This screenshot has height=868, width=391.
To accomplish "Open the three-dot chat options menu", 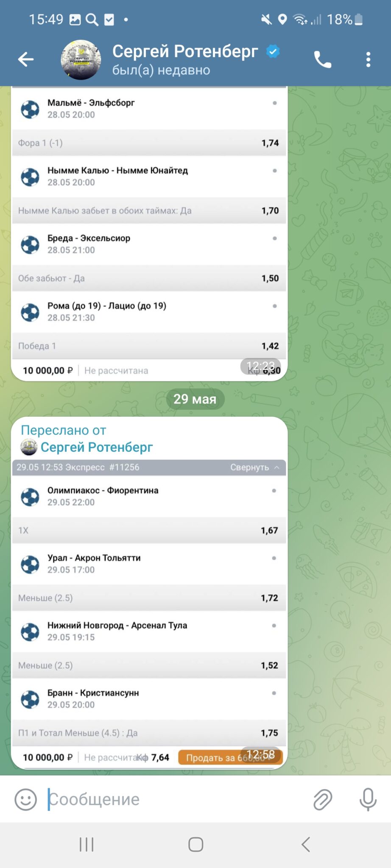I will tap(368, 59).
